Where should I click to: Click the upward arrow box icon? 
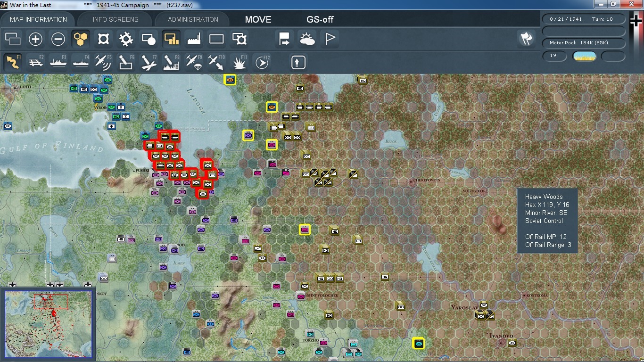298,62
